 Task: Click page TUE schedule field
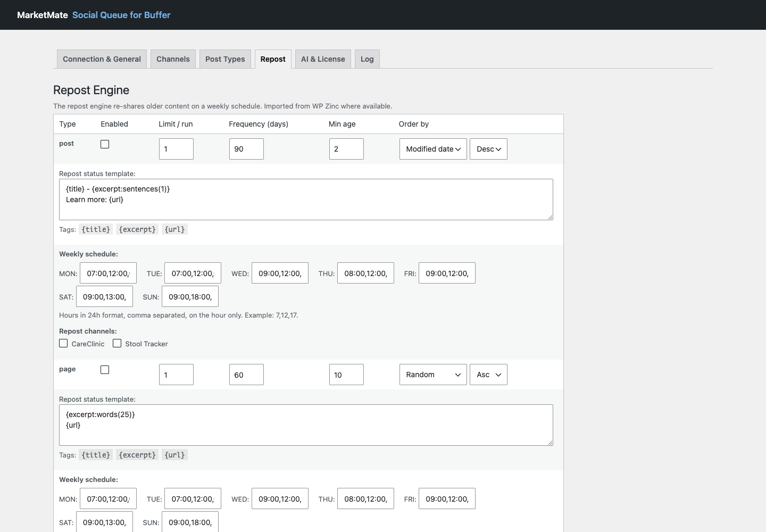coord(193,498)
